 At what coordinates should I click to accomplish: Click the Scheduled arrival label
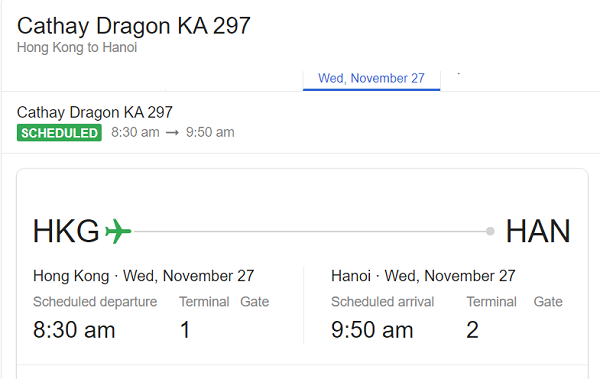click(x=382, y=302)
